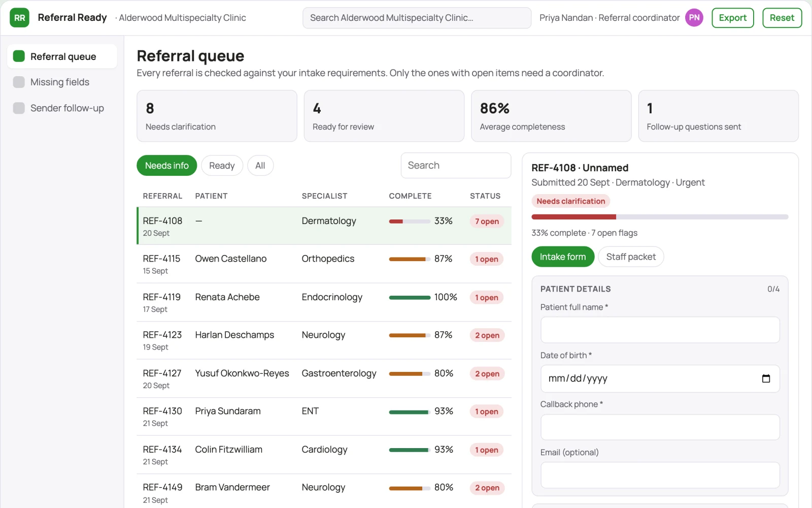Click the Needs clarification tag in detail panel
The image size is (812, 508).
pos(570,201)
